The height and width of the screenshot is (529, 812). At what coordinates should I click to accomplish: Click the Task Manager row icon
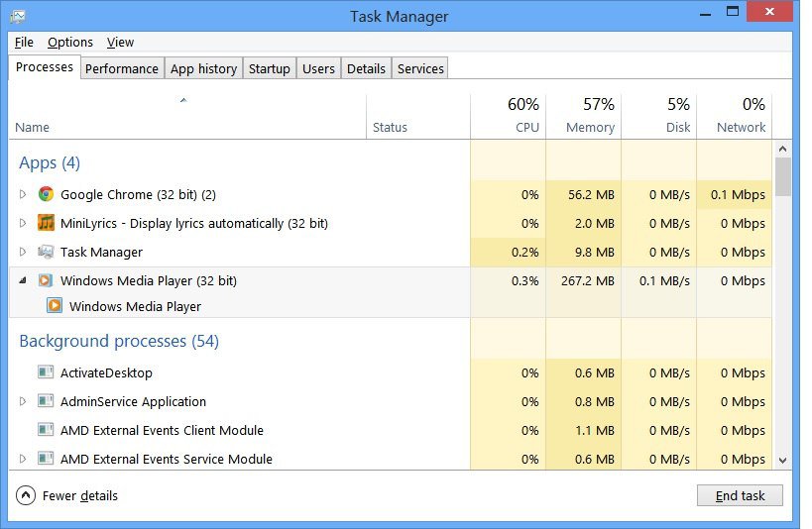click(46, 252)
